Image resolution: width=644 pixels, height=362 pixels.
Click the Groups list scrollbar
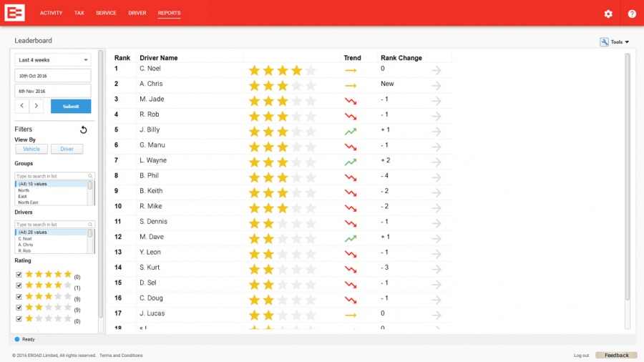[x=90, y=185]
